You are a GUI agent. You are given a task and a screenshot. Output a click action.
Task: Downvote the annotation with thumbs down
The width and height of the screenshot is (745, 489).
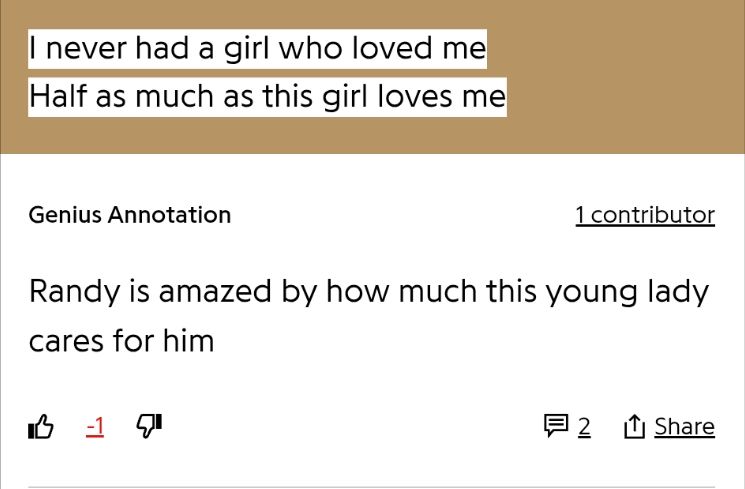(149, 425)
